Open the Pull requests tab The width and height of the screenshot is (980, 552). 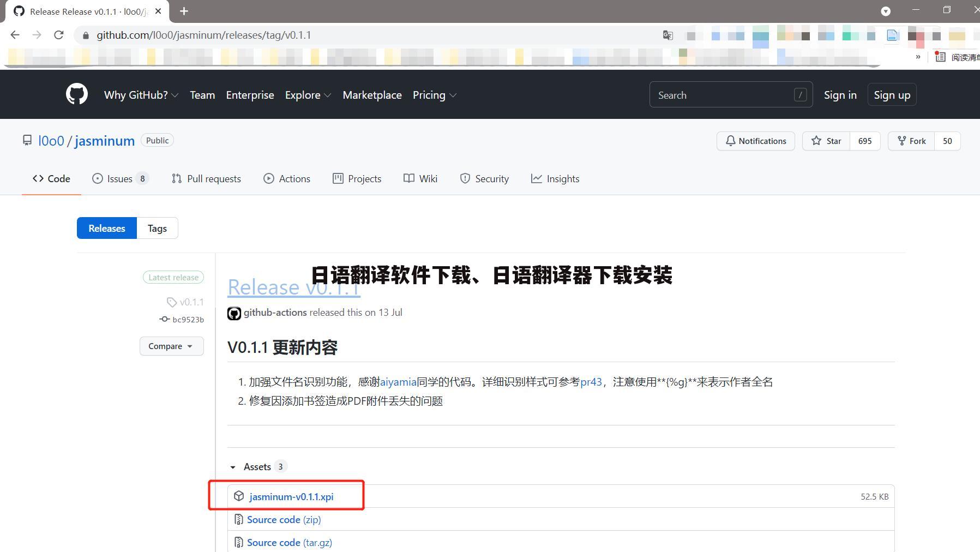point(206,178)
